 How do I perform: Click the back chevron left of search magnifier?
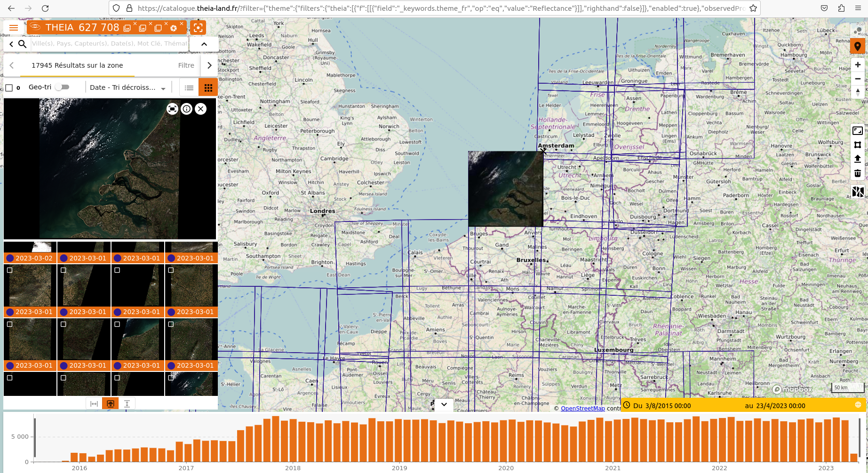[11, 44]
